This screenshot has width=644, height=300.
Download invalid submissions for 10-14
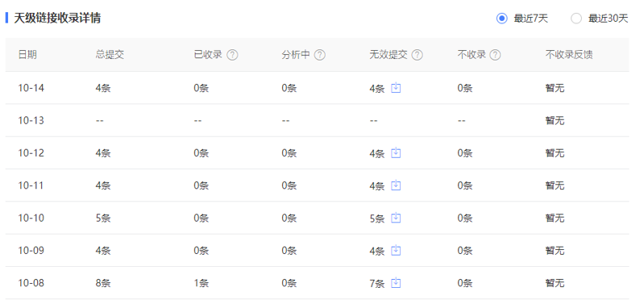396,88
